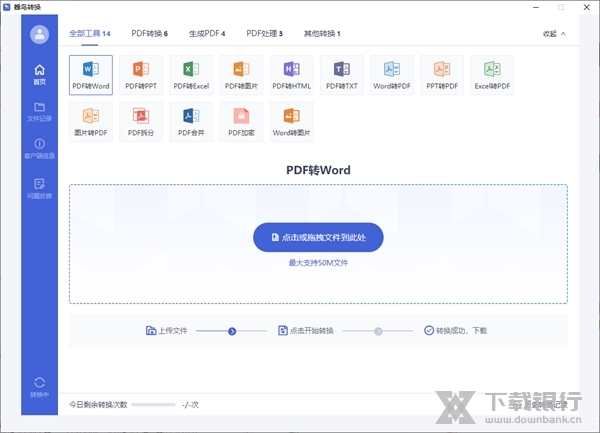Click the 转换成功 checkmark step icon

pyautogui.click(x=429, y=330)
